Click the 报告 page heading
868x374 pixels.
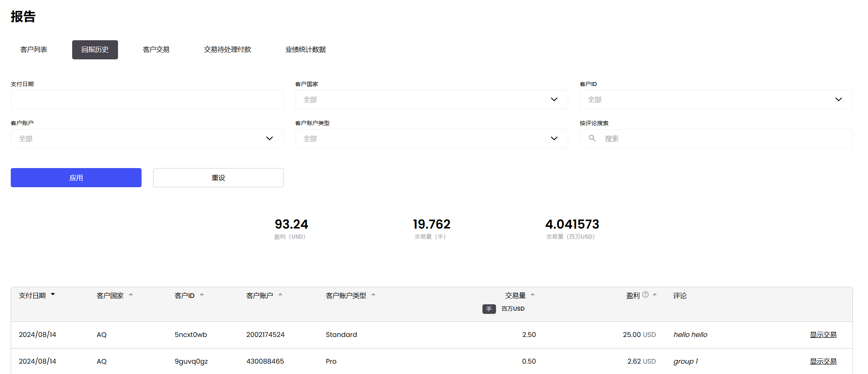coord(23,17)
